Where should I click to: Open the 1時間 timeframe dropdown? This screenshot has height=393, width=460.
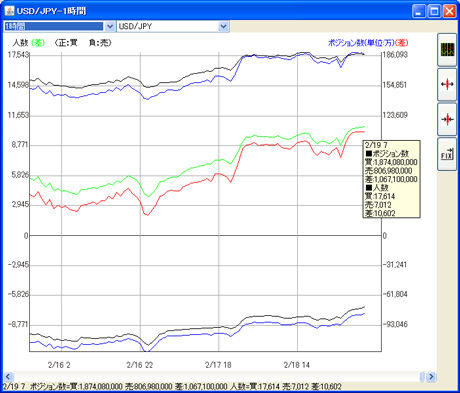59,26
